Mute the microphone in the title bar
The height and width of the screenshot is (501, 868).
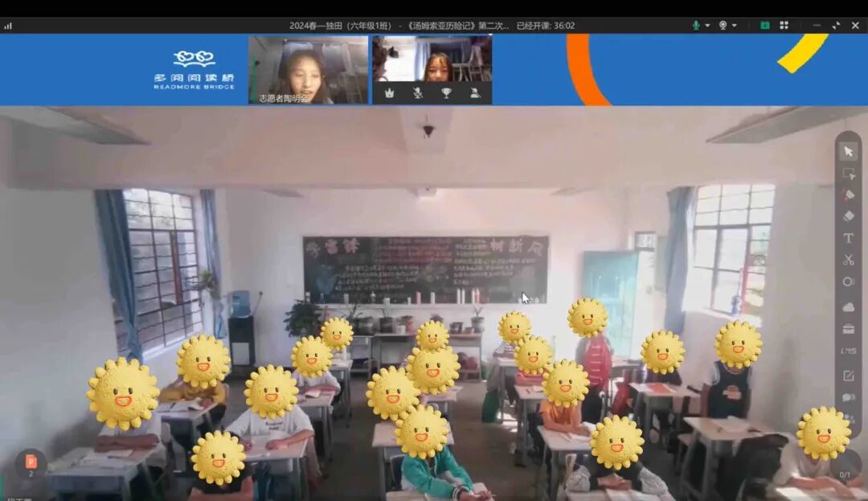(x=696, y=25)
